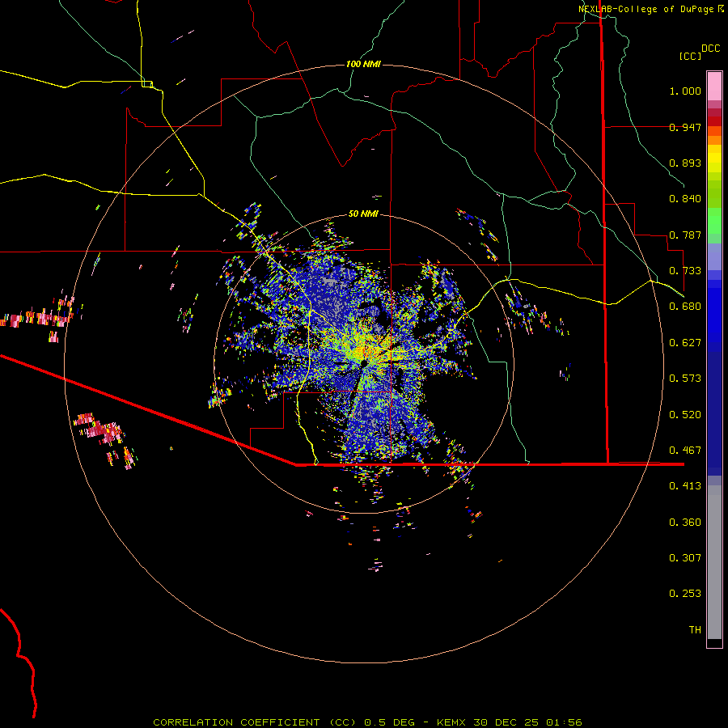
Task: Click the 0.627 scale value
Action: pyautogui.click(x=685, y=343)
